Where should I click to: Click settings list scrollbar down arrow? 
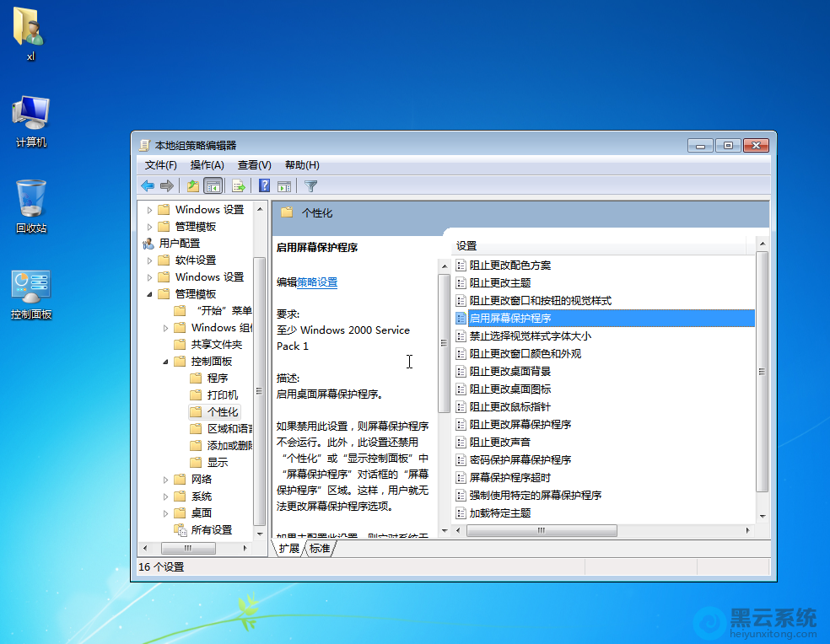coord(763,516)
